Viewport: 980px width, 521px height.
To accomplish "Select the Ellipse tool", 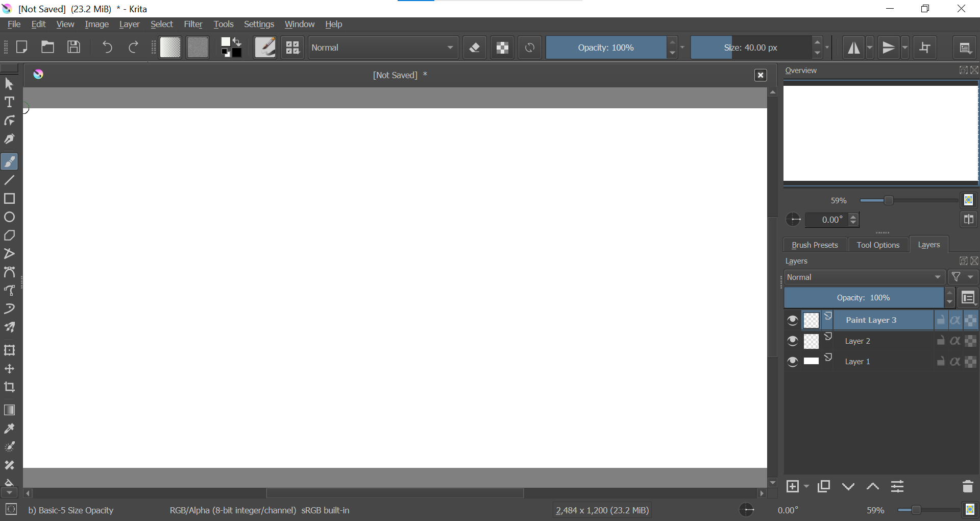I will tap(9, 217).
